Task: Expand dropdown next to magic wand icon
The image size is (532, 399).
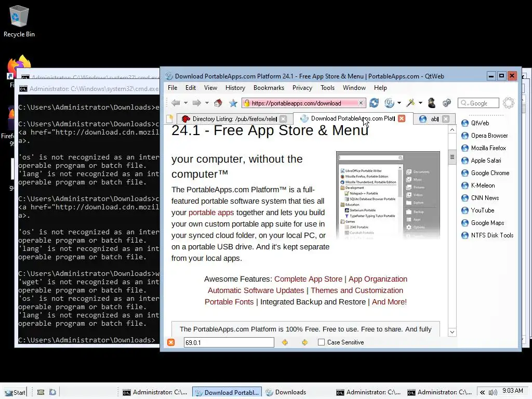Action: (x=420, y=103)
